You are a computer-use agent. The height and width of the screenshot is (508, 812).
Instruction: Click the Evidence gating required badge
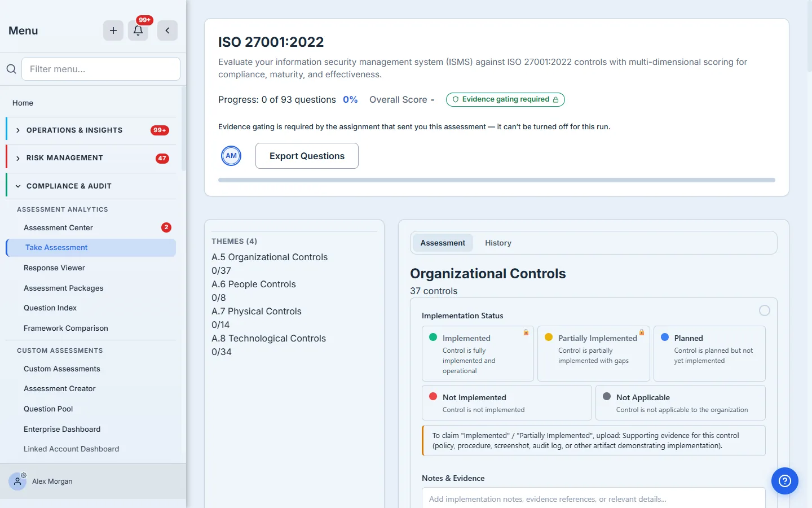(x=505, y=99)
